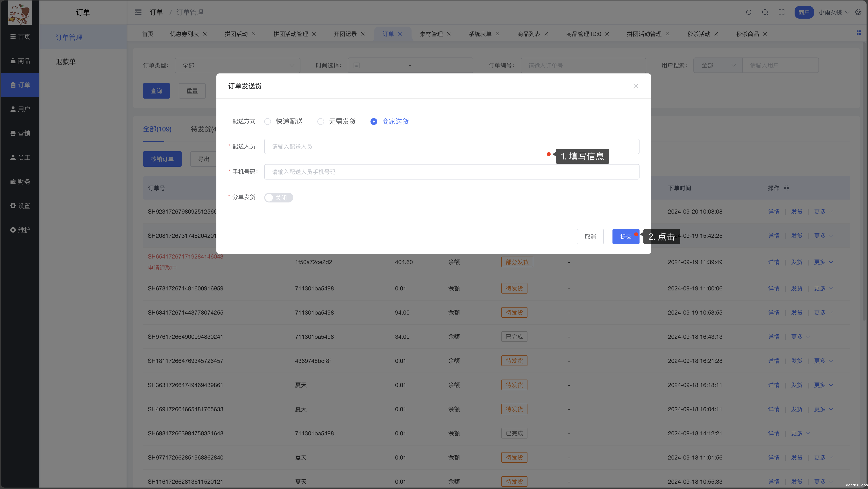The width and height of the screenshot is (868, 489).
Task: Switch to the 商品列表 tab
Action: click(x=528, y=34)
